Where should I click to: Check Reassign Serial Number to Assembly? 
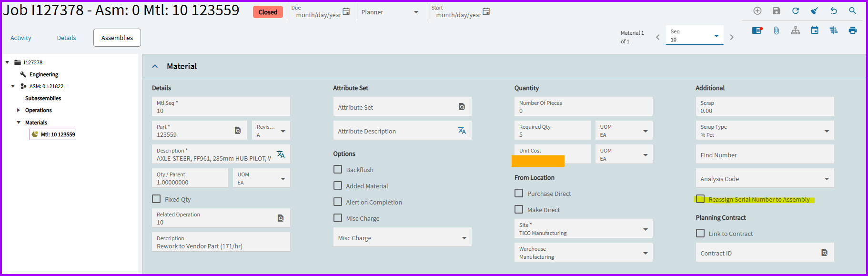tap(700, 199)
